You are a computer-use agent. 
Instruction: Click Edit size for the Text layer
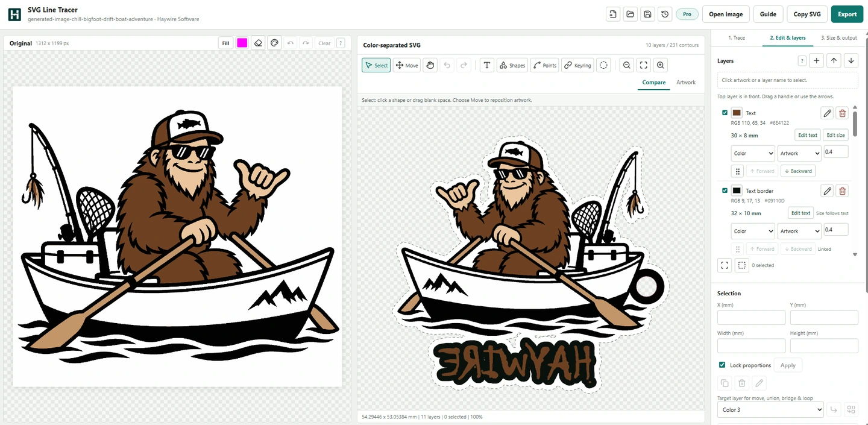click(x=835, y=135)
